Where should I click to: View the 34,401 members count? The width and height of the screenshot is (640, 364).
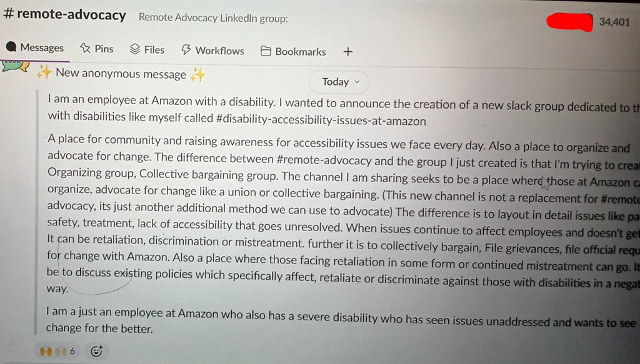(x=614, y=22)
